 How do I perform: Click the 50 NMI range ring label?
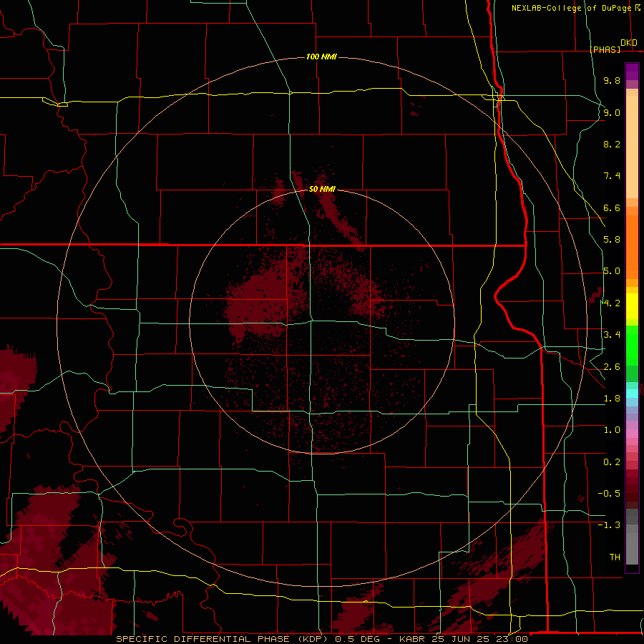coord(322,189)
